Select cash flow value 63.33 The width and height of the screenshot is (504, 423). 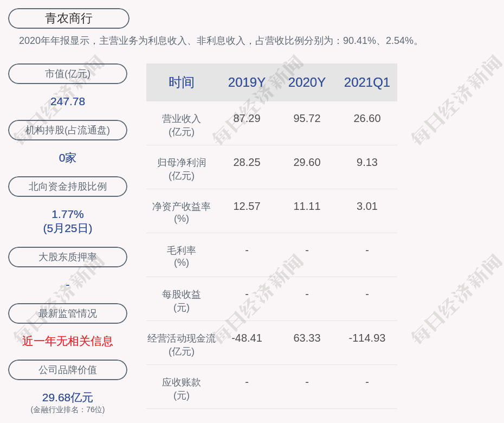[x=307, y=338]
